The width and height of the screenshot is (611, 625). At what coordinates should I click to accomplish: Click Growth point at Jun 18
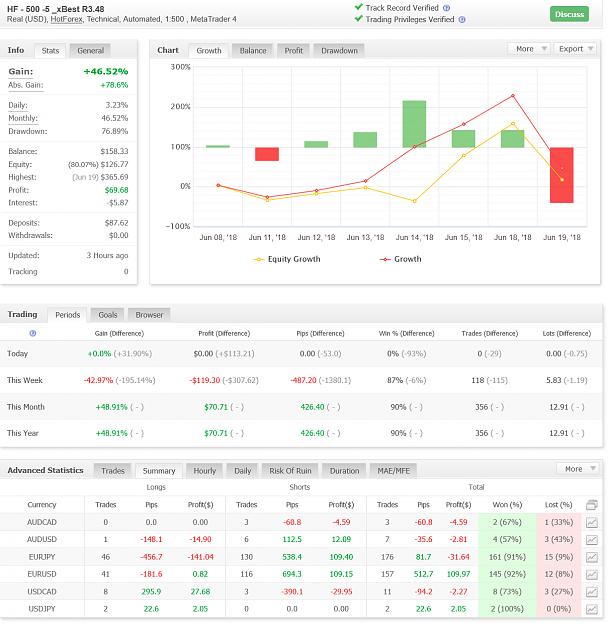click(x=513, y=96)
